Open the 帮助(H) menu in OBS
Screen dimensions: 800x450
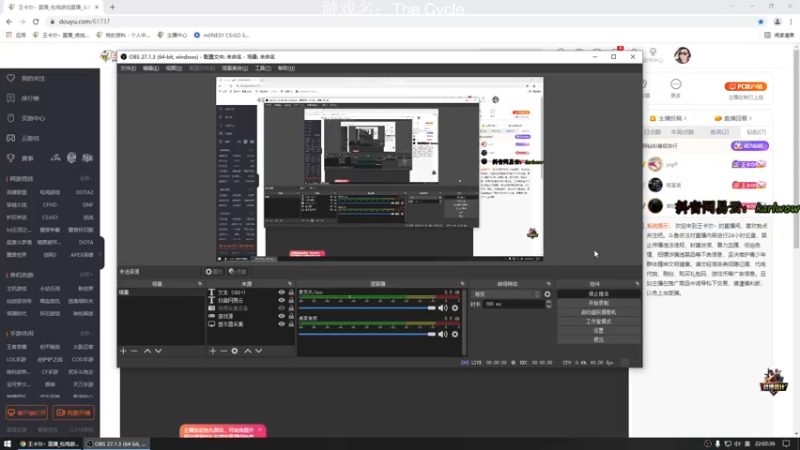[286, 68]
